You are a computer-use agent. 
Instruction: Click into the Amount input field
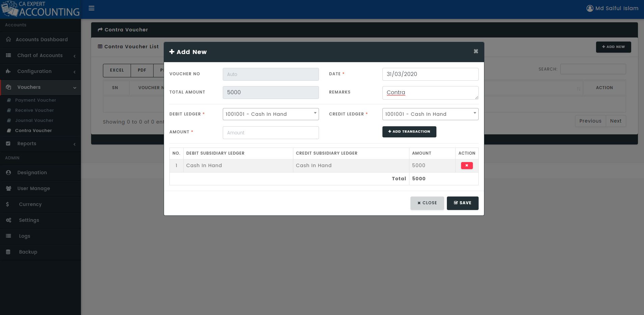tap(271, 133)
